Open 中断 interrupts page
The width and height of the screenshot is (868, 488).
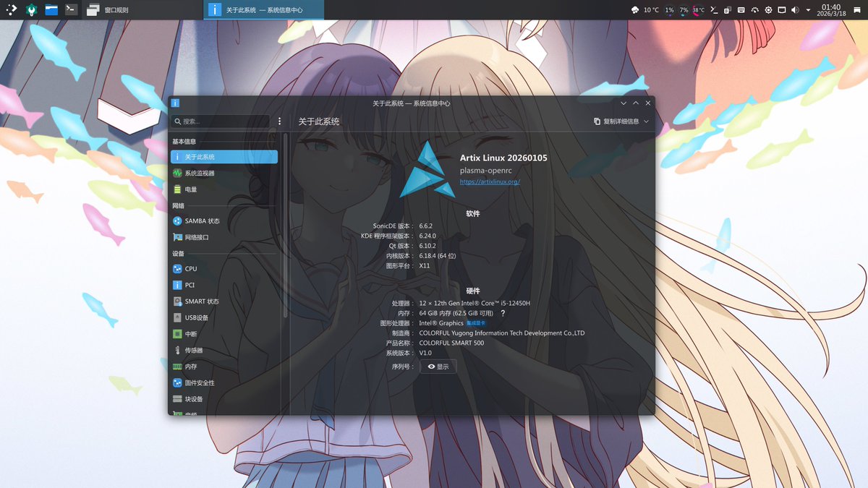coord(224,334)
